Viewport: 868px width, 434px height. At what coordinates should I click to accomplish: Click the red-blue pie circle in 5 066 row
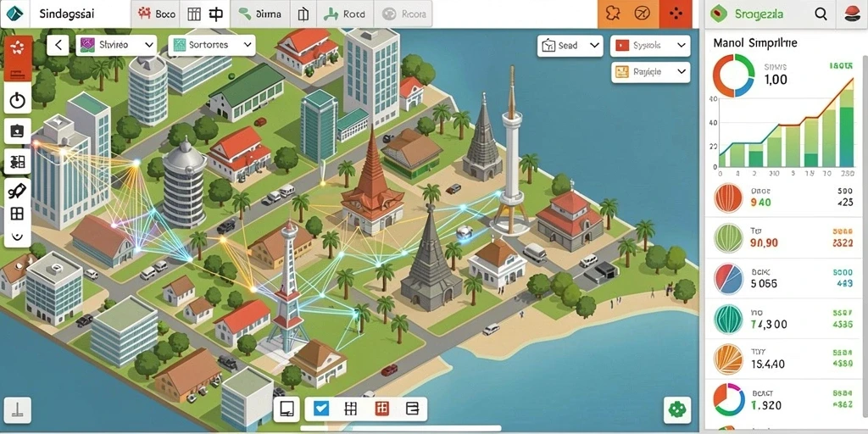click(x=728, y=278)
